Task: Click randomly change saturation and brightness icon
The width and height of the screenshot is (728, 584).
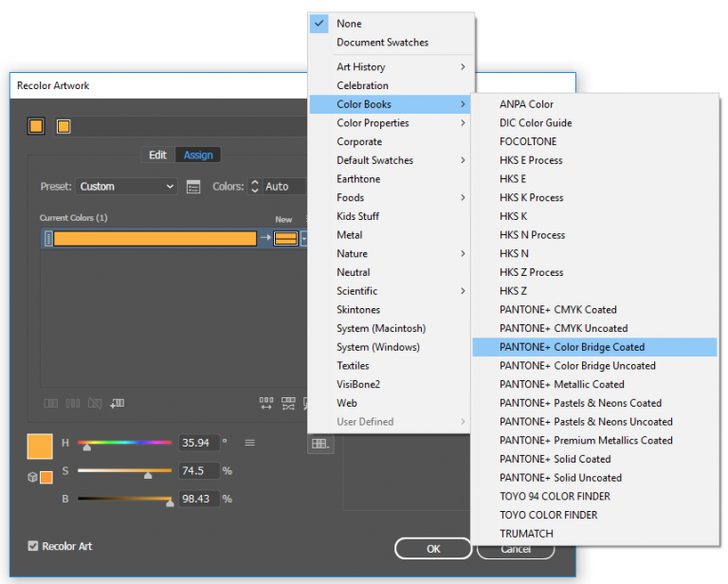Action: tap(288, 404)
